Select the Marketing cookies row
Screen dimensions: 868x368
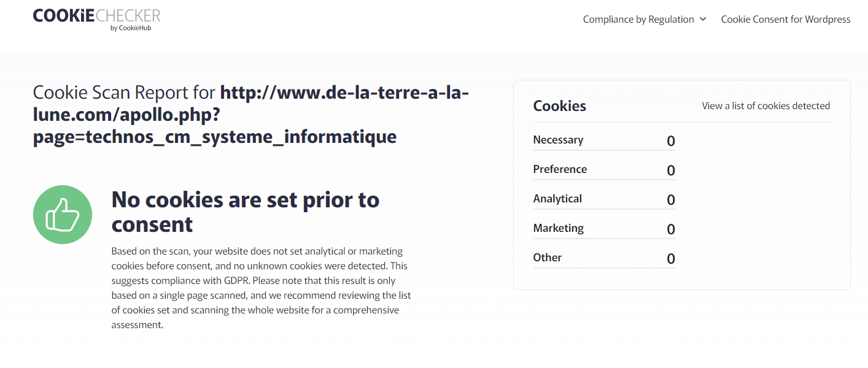coord(605,229)
